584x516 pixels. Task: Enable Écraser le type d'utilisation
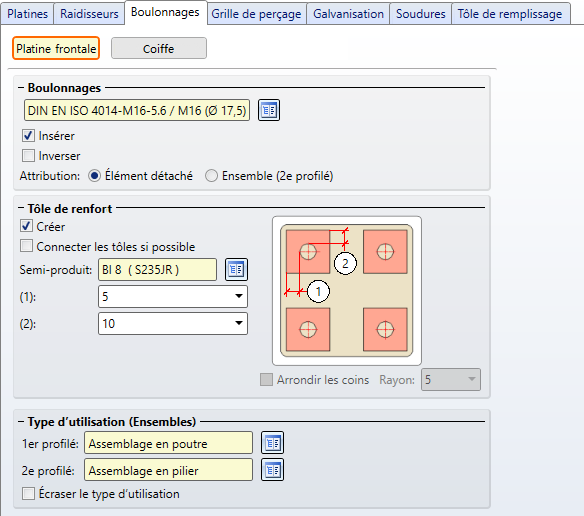[x=28, y=494]
